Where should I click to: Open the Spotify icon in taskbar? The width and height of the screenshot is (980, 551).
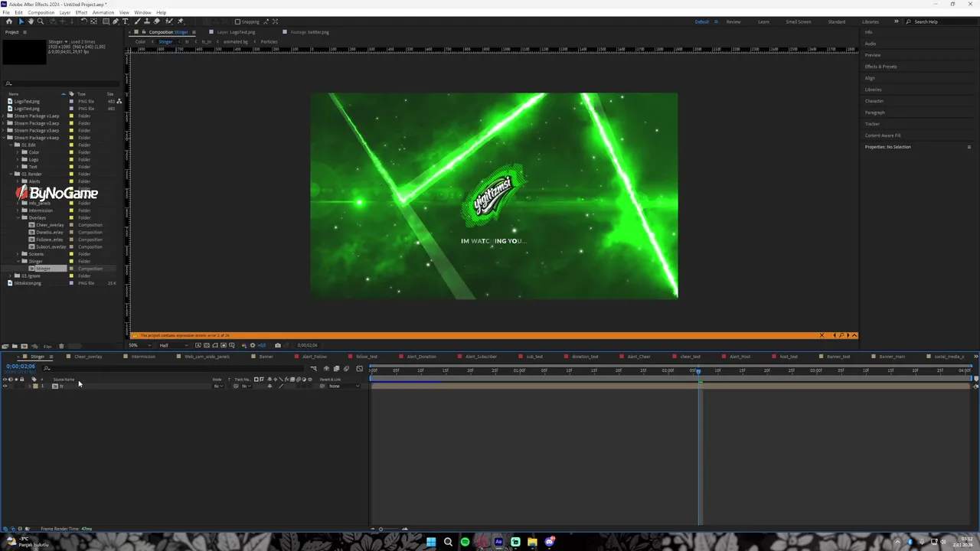465,542
